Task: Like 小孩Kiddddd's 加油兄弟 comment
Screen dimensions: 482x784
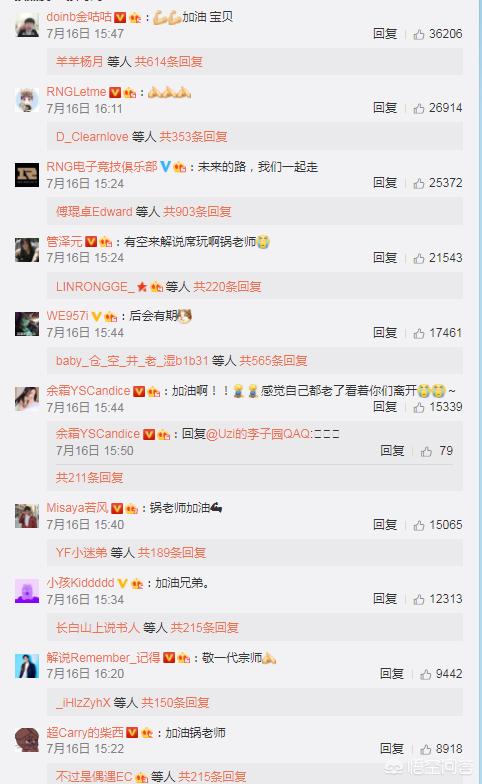Action: (x=419, y=599)
